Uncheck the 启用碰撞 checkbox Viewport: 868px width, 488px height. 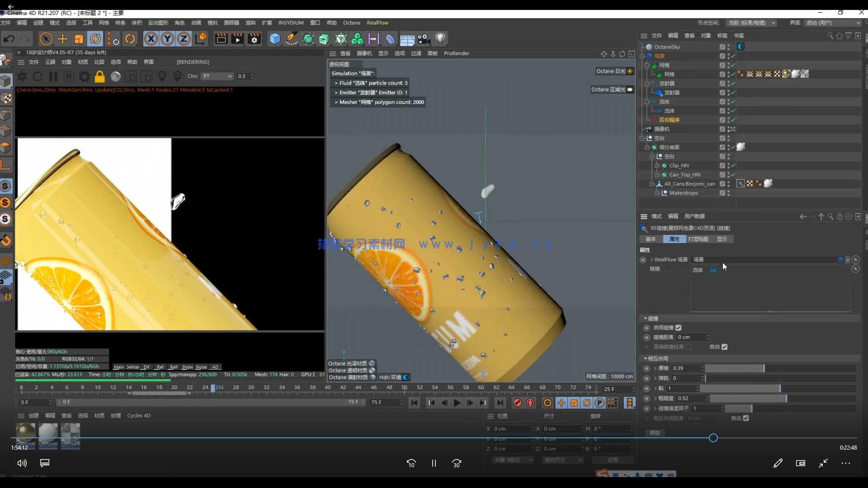(x=678, y=328)
